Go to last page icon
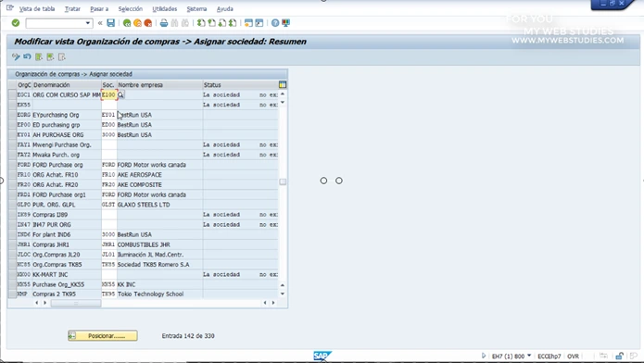 [233, 23]
